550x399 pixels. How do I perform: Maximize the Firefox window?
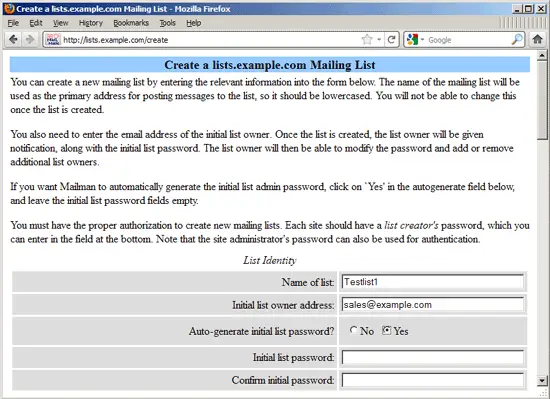click(529, 9)
